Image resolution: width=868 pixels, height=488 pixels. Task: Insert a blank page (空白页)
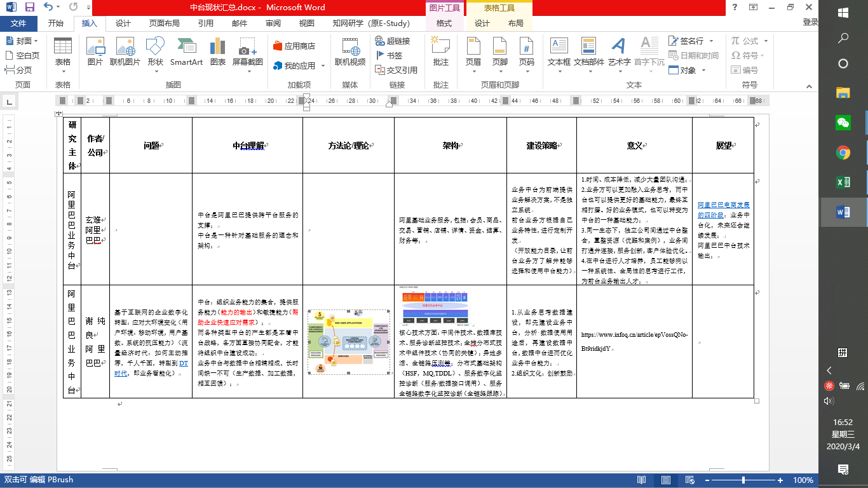pos(22,55)
